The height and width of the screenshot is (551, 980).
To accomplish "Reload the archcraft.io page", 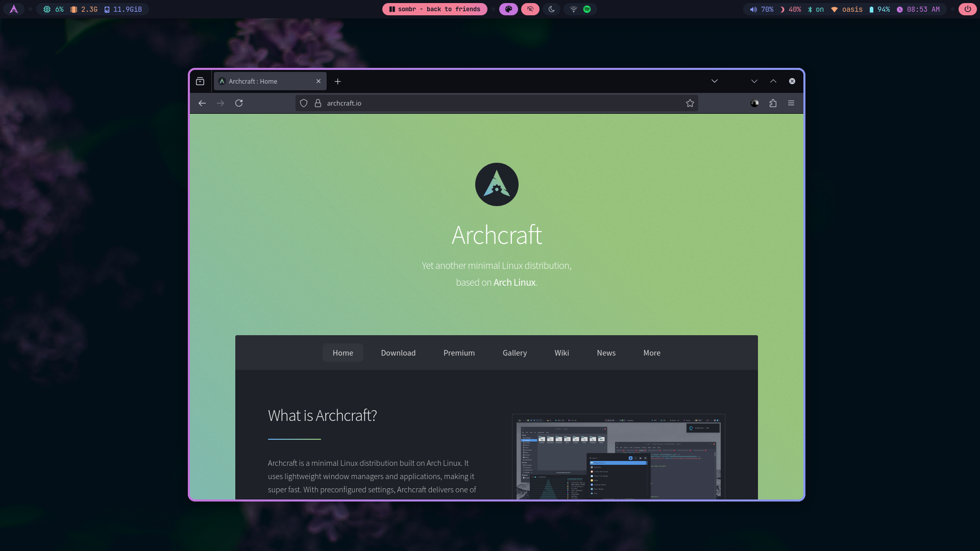I will 239,103.
